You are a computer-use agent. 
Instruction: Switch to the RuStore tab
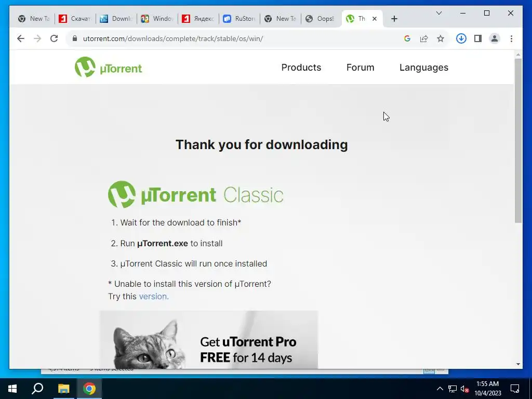pyautogui.click(x=239, y=19)
